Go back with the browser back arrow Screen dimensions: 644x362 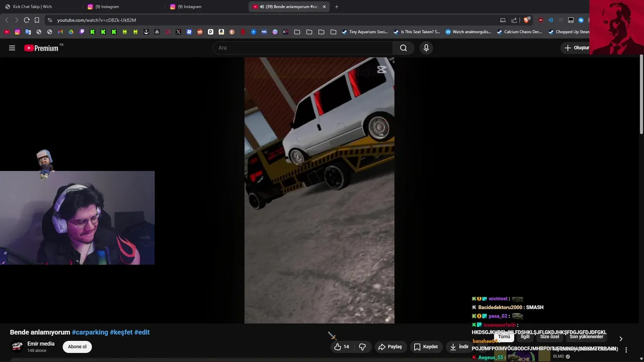tap(7, 20)
